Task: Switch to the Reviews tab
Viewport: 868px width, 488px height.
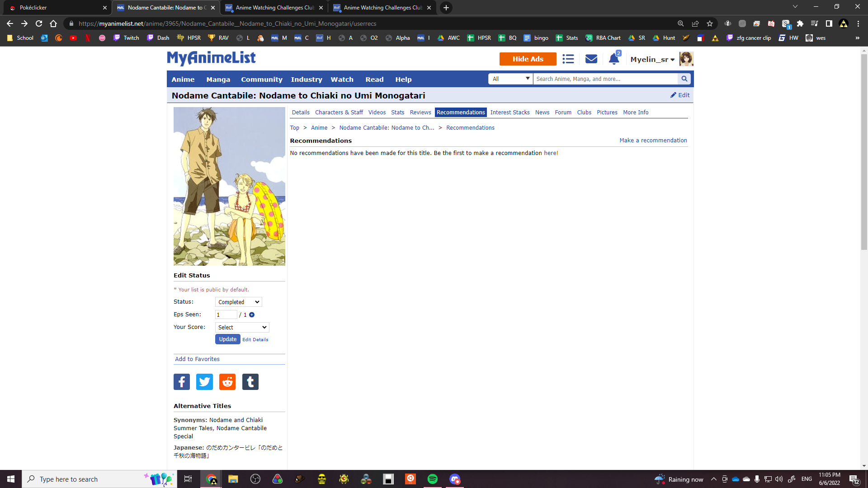Action: [420, 113]
